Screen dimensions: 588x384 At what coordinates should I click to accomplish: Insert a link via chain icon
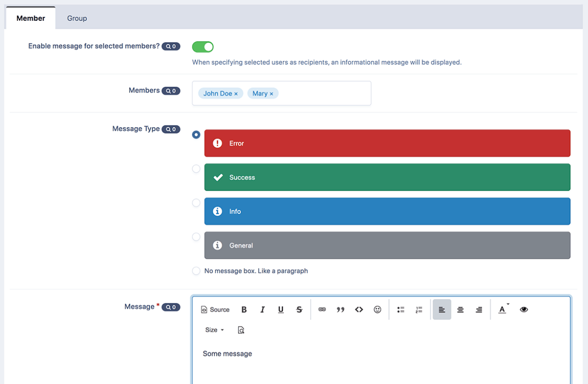point(322,310)
